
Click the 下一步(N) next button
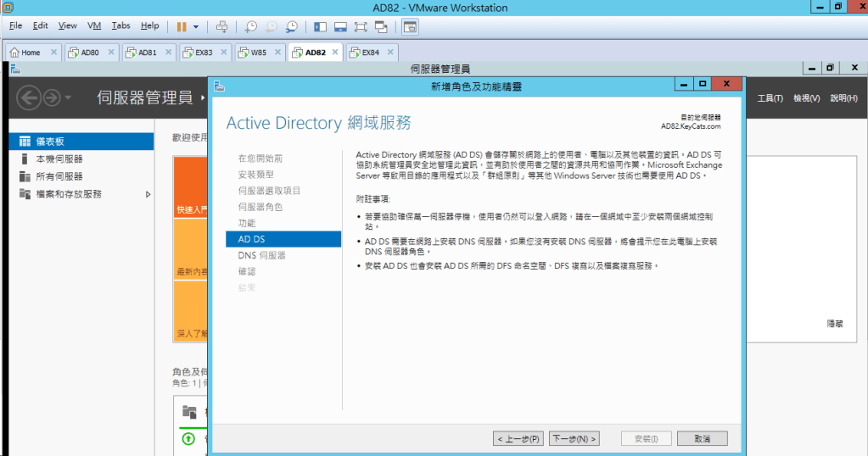pyautogui.click(x=574, y=439)
